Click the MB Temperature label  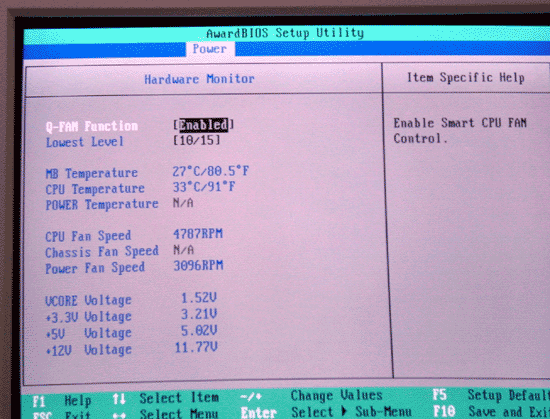coord(92,173)
